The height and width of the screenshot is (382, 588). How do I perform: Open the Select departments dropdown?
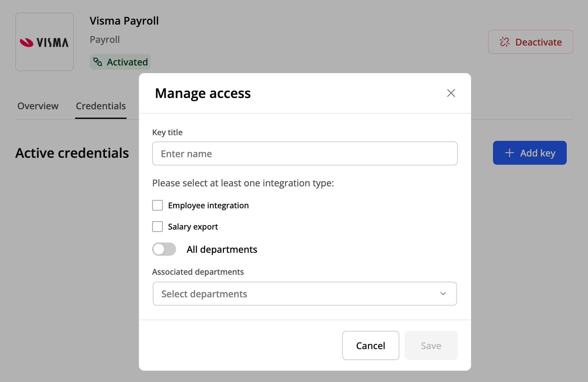coord(299,294)
